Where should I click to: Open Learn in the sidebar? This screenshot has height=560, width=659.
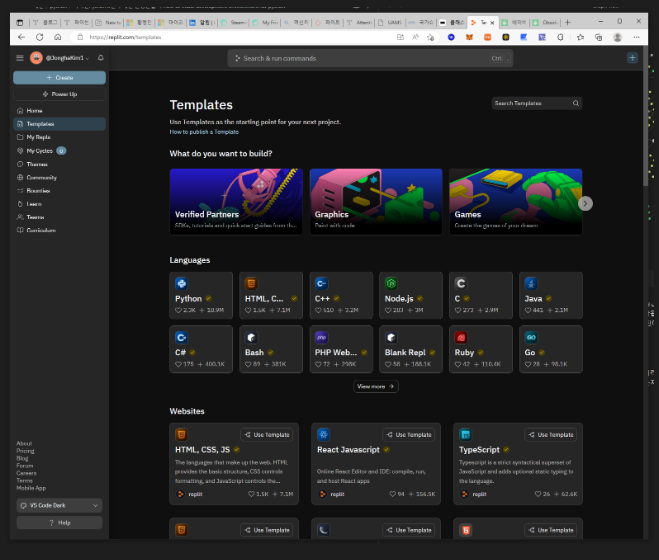tap(59, 204)
